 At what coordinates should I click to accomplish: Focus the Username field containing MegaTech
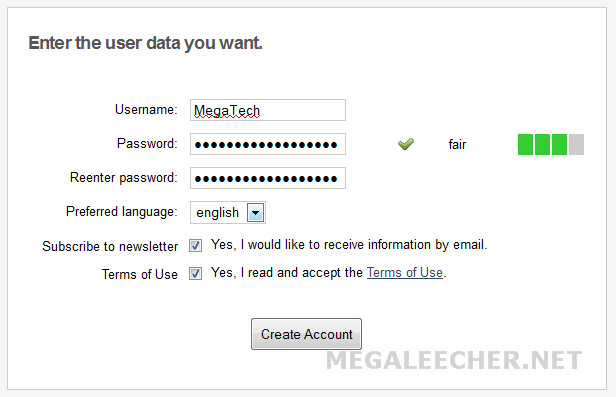click(268, 110)
